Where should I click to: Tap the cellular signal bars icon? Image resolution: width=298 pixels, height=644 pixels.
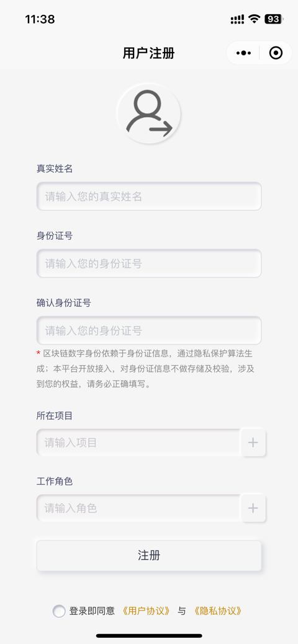pos(237,19)
